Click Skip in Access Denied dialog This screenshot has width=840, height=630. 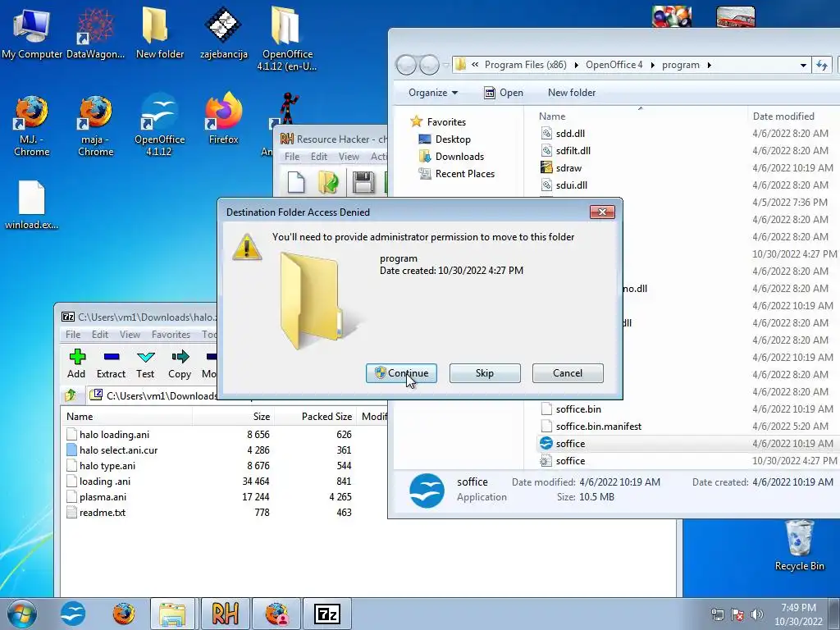click(485, 373)
